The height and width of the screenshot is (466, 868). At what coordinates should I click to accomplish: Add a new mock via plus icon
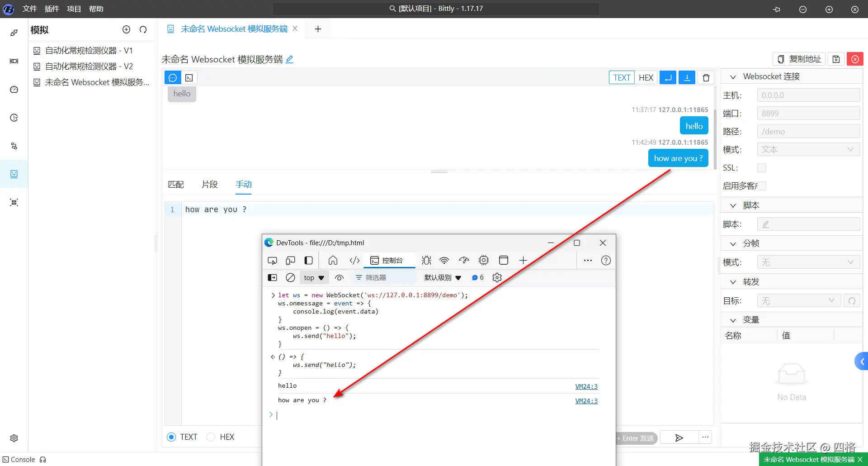[126, 29]
